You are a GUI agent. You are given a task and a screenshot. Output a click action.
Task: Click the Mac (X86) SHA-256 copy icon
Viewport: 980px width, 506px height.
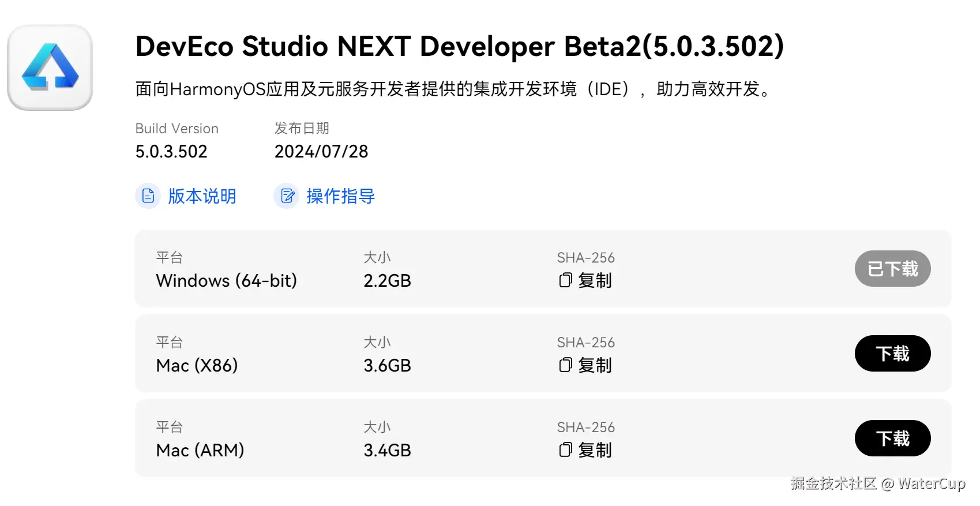click(x=565, y=365)
